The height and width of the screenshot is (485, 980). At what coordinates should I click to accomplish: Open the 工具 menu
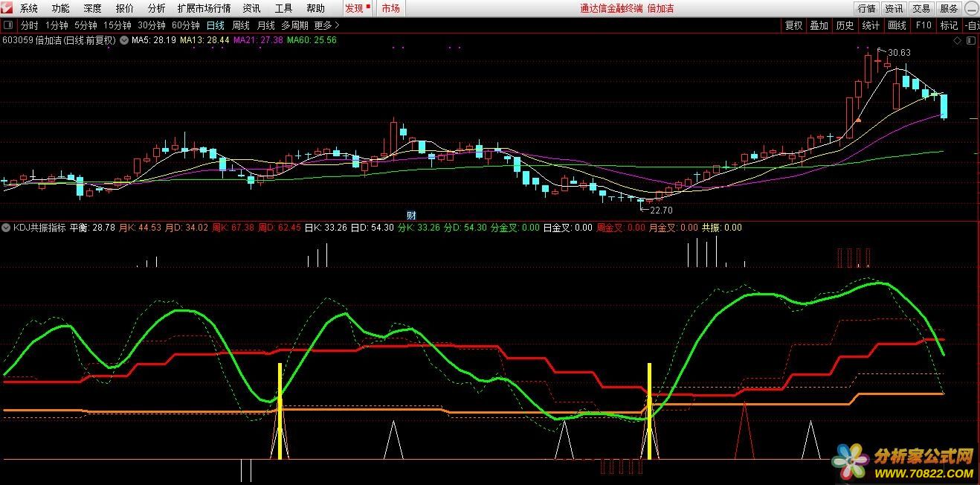point(283,8)
